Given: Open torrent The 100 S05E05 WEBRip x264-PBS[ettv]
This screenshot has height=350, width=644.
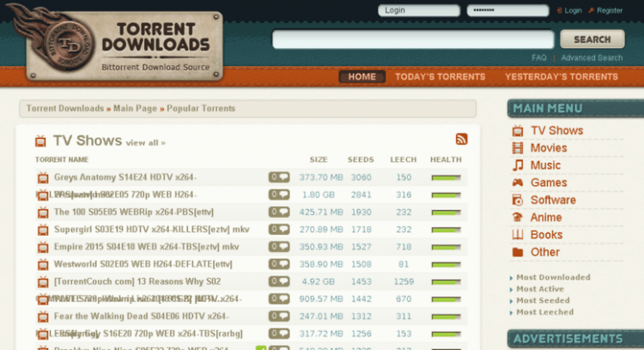Looking at the screenshot, I should click(134, 212).
